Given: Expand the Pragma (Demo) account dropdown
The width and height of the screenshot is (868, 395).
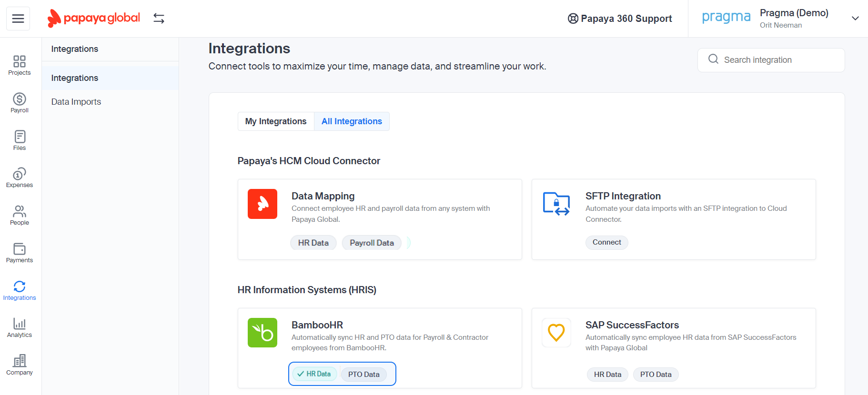Looking at the screenshot, I should tap(855, 18).
